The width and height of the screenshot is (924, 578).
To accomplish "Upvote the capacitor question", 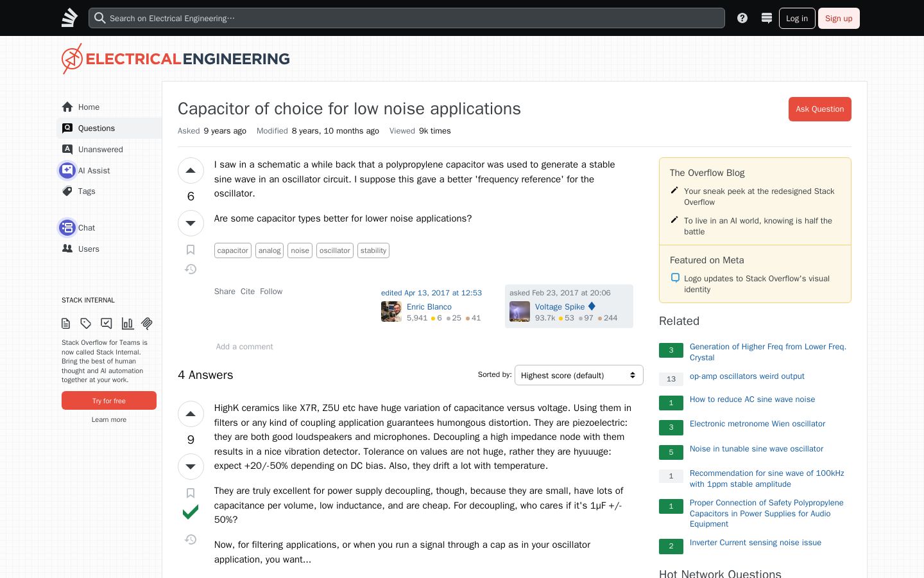I will (x=191, y=171).
